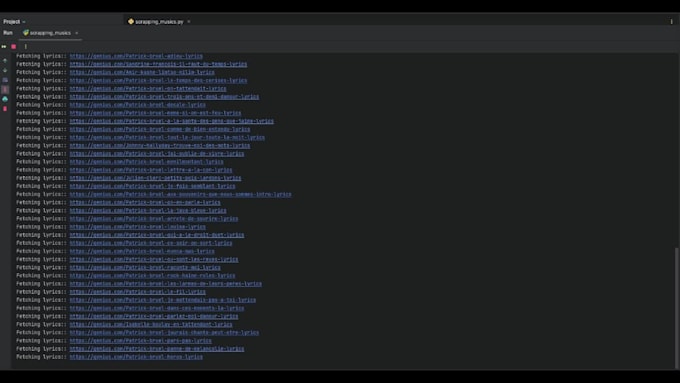Stop the running process (red square)
The image size is (680, 383).
click(x=14, y=46)
